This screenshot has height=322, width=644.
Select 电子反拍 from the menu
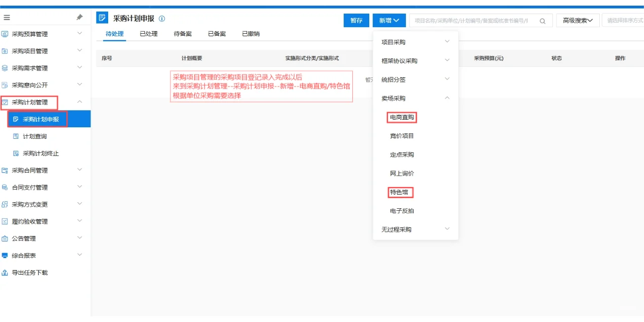pos(402,211)
